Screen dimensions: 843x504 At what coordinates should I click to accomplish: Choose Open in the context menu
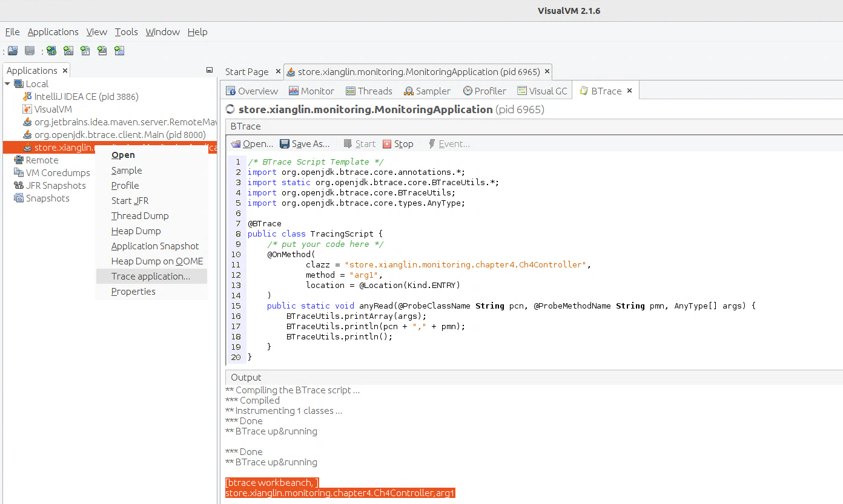point(151,155)
